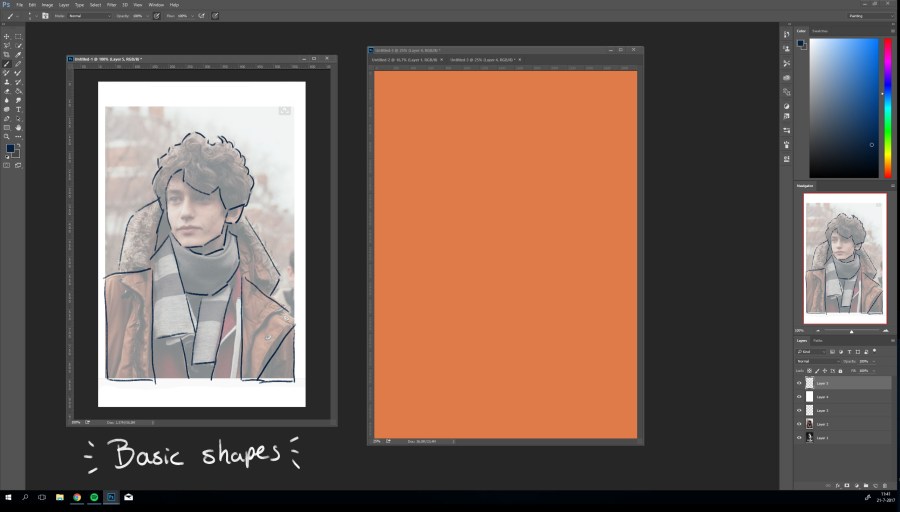
Task: Open the brush blend Mode dropdown
Action: (x=87, y=16)
